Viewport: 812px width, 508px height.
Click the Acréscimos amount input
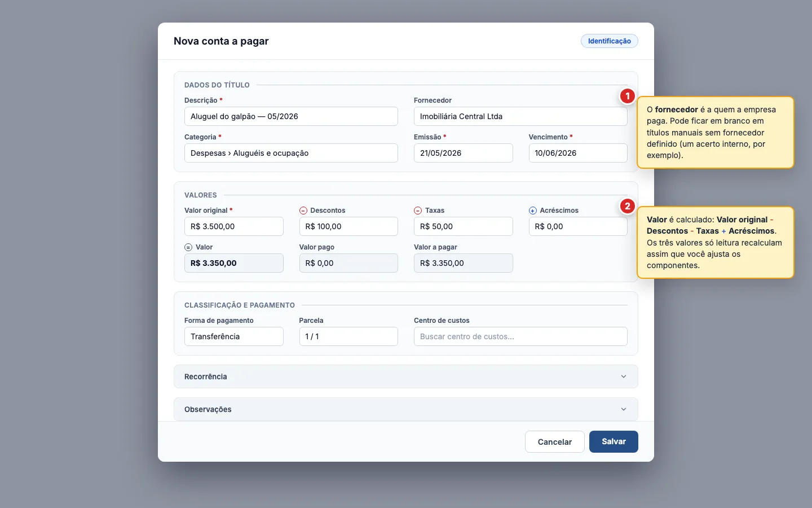click(x=578, y=226)
